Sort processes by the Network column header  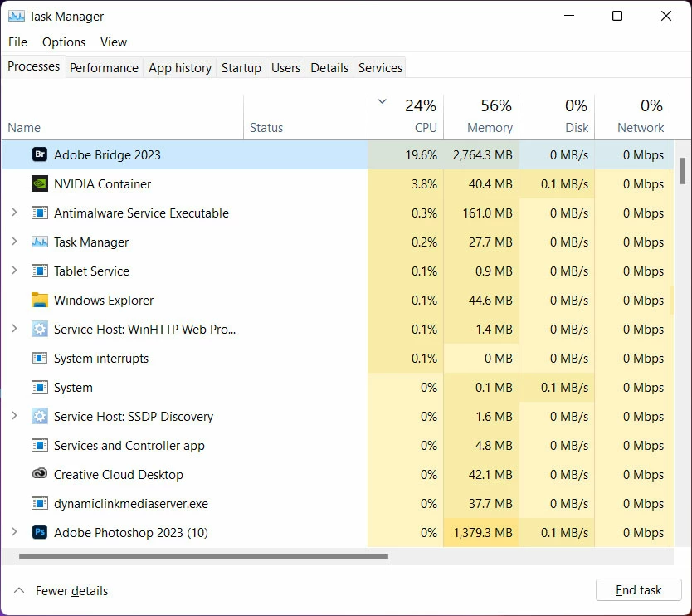pyautogui.click(x=632, y=116)
